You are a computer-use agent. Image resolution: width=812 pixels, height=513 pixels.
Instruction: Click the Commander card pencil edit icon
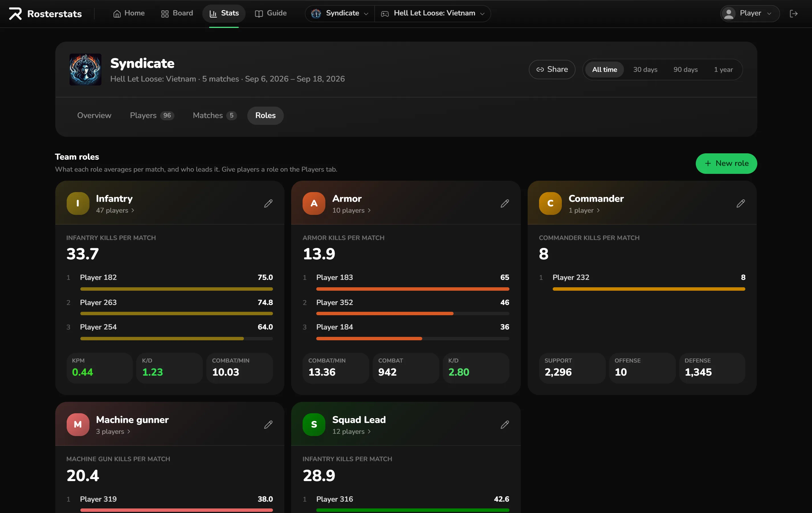tap(740, 203)
